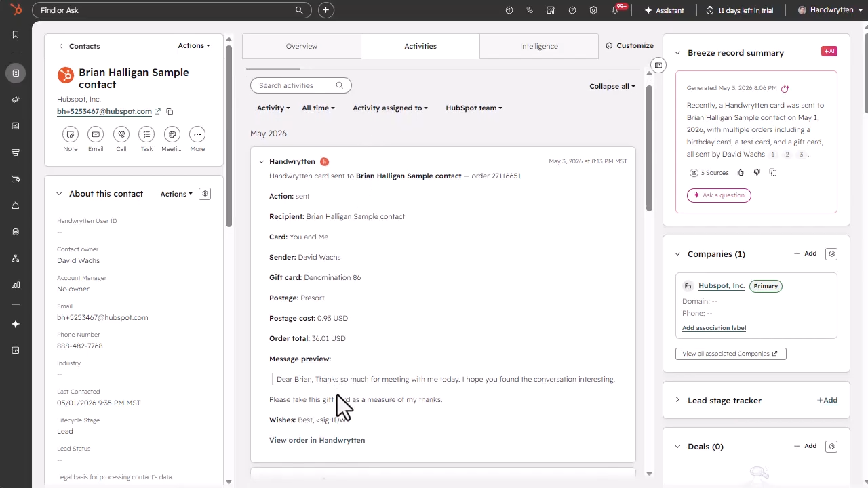Open the Service bell sidebar icon
The width and height of the screenshot is (868, 488).
point(16,205)
